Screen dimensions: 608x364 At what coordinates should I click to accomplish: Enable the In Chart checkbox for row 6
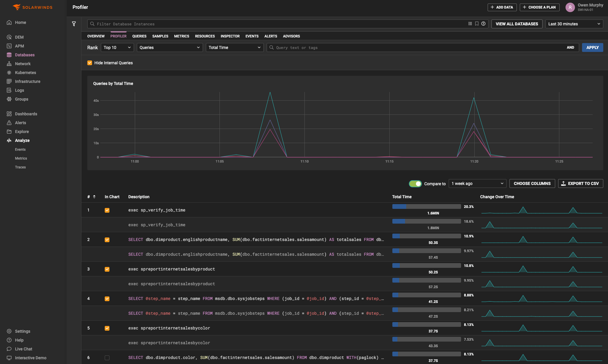click(107, 358)
